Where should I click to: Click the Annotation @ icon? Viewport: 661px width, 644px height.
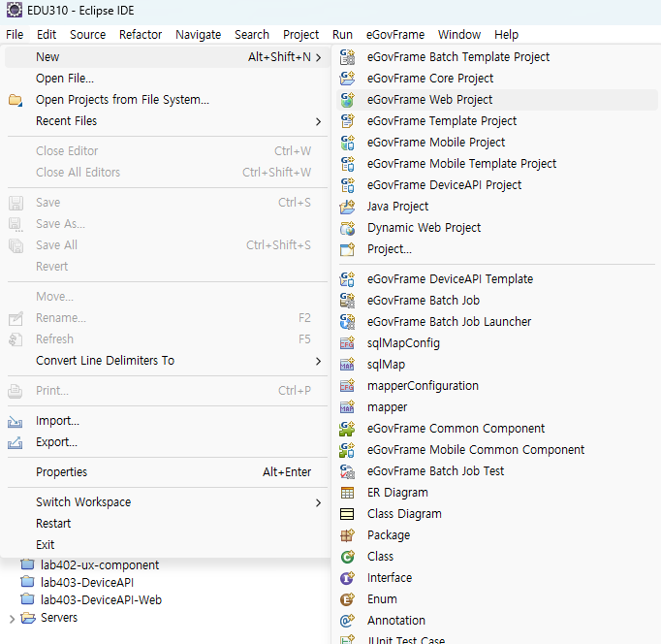(x=347, y=621)
